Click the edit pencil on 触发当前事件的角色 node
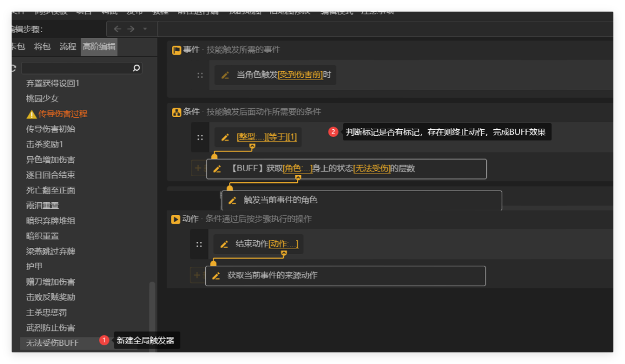Screen dimensions: 625x364 [x=232, y=201]
